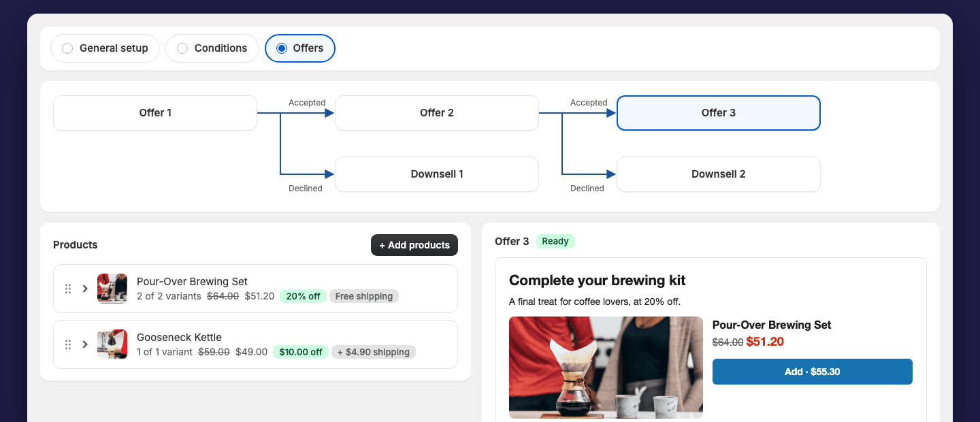
Task: Click the + $4.90 shipping badge
Action: 374,352
